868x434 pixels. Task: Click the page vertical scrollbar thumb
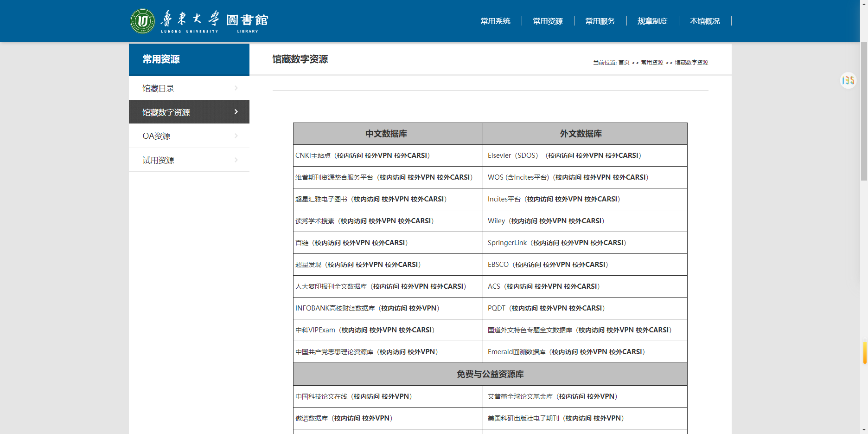pos(864,111)
